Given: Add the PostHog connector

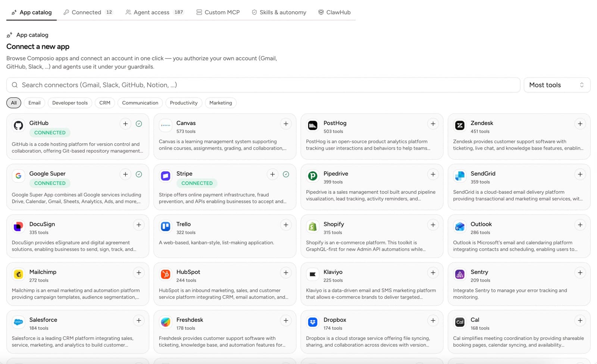Looking at the screenshot, I should 433,124.
